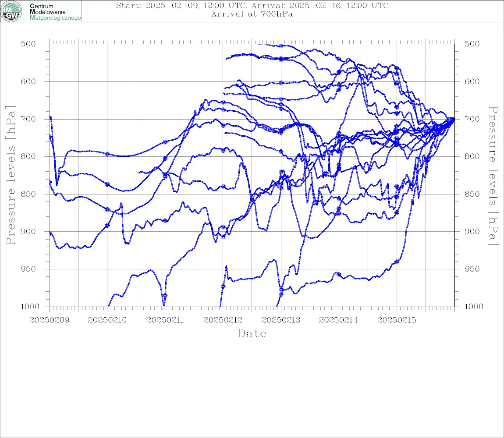Click the left axis 700 label

[28, 119]
